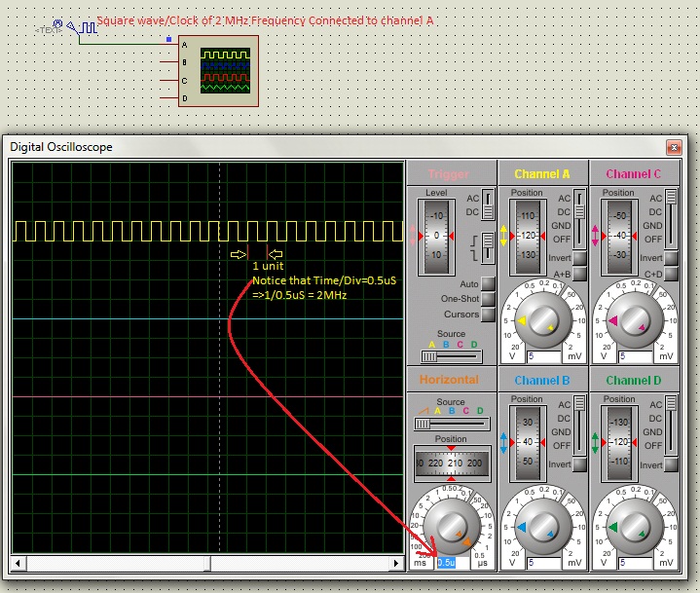Adjust the trigger AC/DC coupling slider

click(x=489, y=204)
